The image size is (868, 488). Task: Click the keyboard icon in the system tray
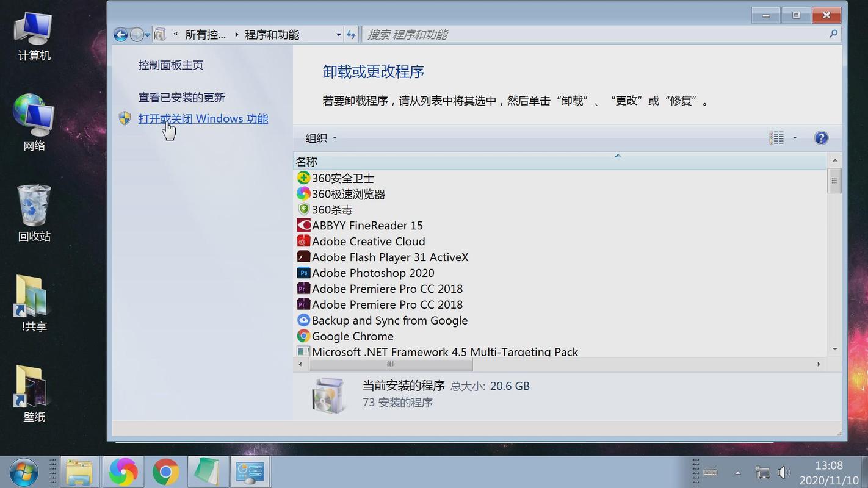coord(710,471)
